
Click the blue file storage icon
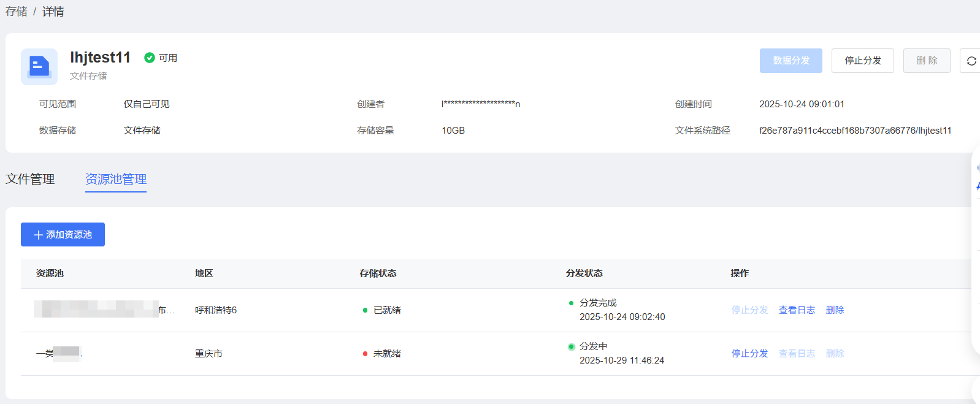[39, 66]
